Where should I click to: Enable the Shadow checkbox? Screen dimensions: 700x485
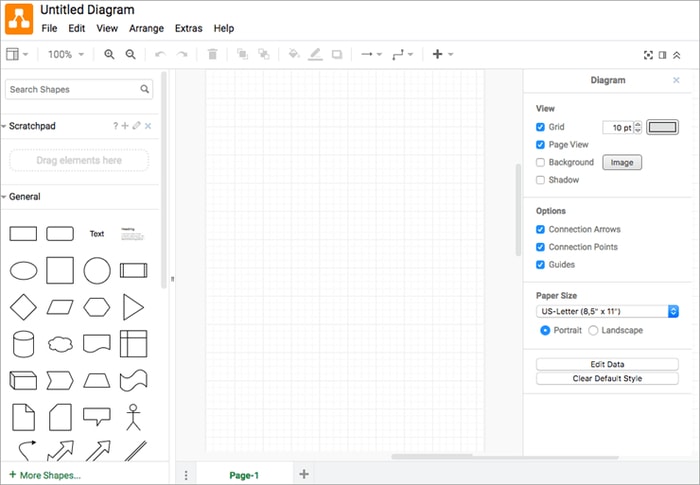pos(540,180)
